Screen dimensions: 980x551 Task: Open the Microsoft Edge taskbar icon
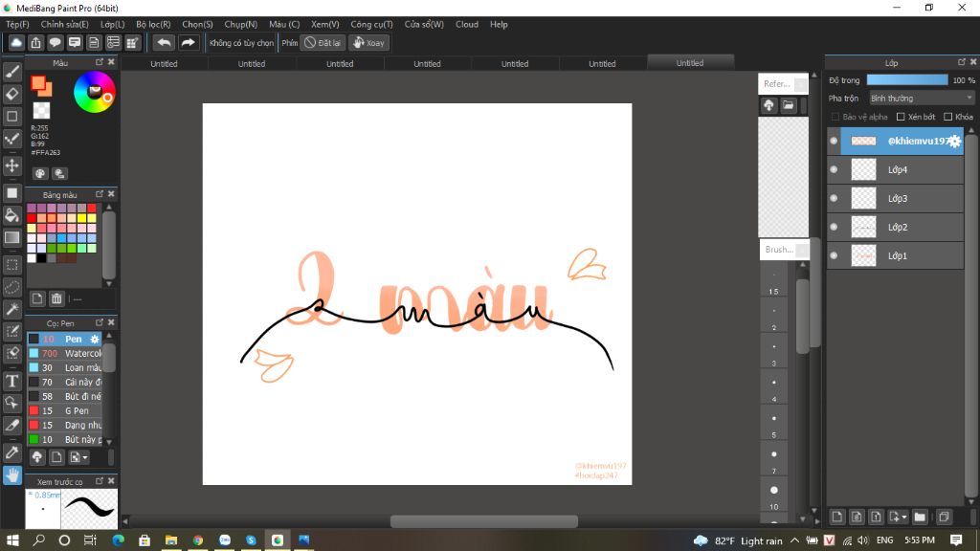pos(118,540)
